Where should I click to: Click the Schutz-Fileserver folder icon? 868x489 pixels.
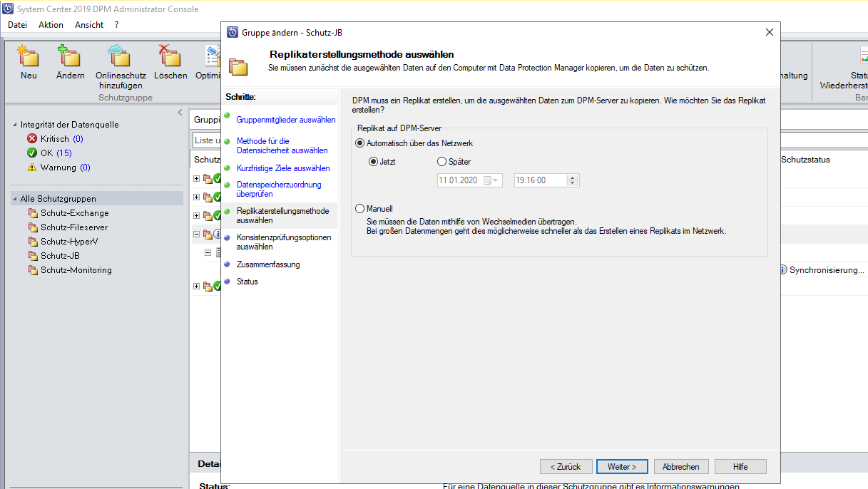(x=34, y=227)
